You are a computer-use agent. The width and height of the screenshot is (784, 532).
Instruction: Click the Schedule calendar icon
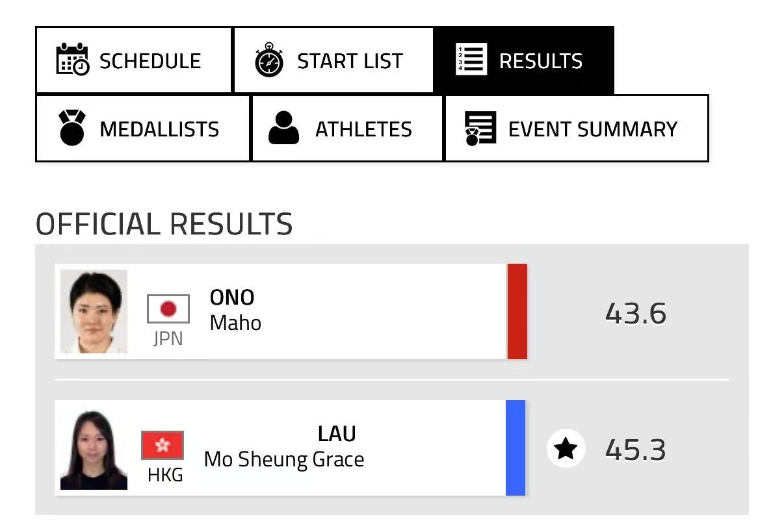point(72,60)
